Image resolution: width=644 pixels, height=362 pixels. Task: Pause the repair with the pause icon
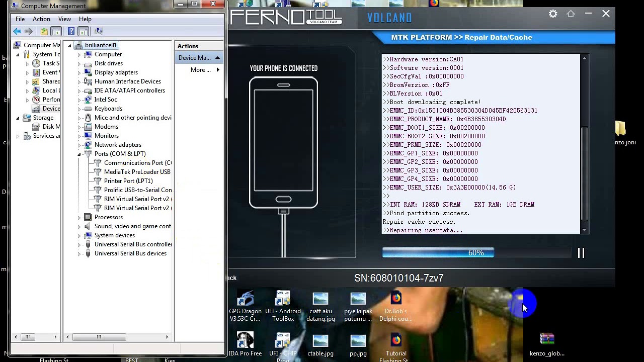tap(581, 253)
